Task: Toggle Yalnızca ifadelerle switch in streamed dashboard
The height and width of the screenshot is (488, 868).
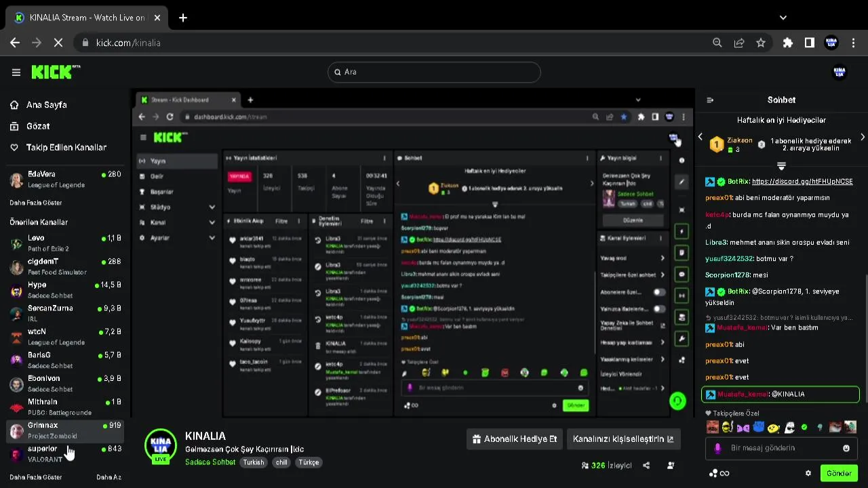Action: pyautogui.click(x=658, y=308)
